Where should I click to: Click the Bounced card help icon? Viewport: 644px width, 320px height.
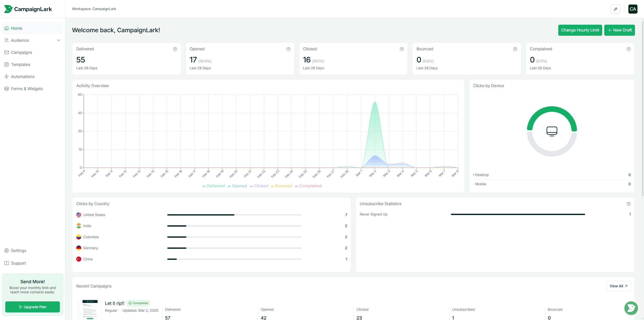point(515,49)
